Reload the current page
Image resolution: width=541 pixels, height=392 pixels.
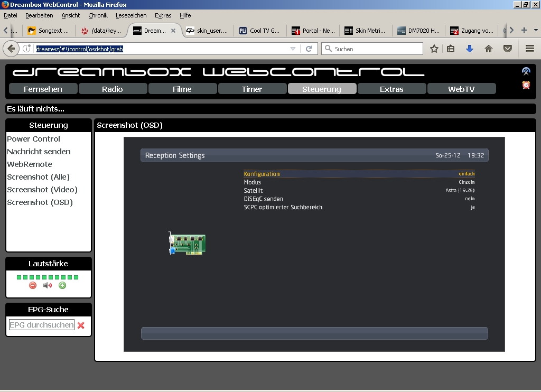[309, 49]
